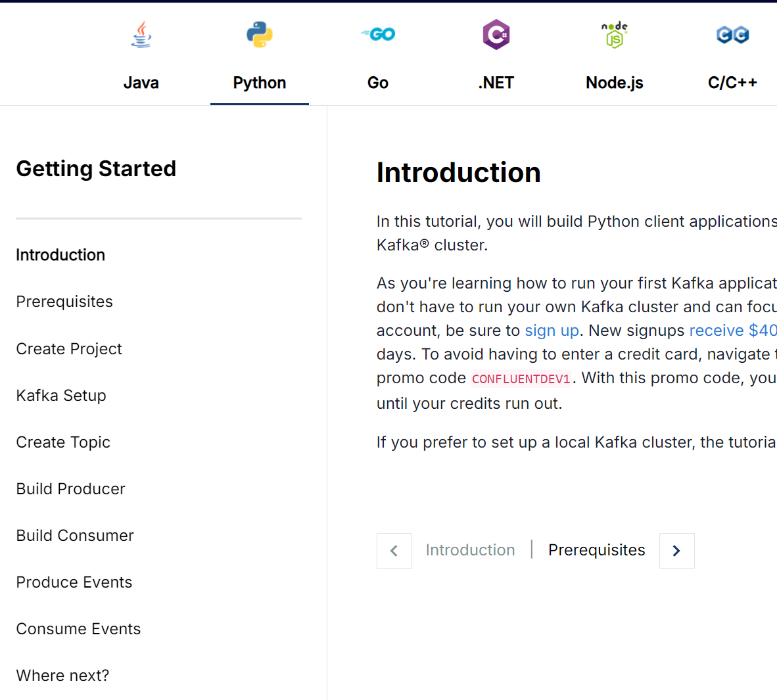The image size is (777, 700).
Task: Click the Java coffee cup logo icon
Action: tap(141, 34)
